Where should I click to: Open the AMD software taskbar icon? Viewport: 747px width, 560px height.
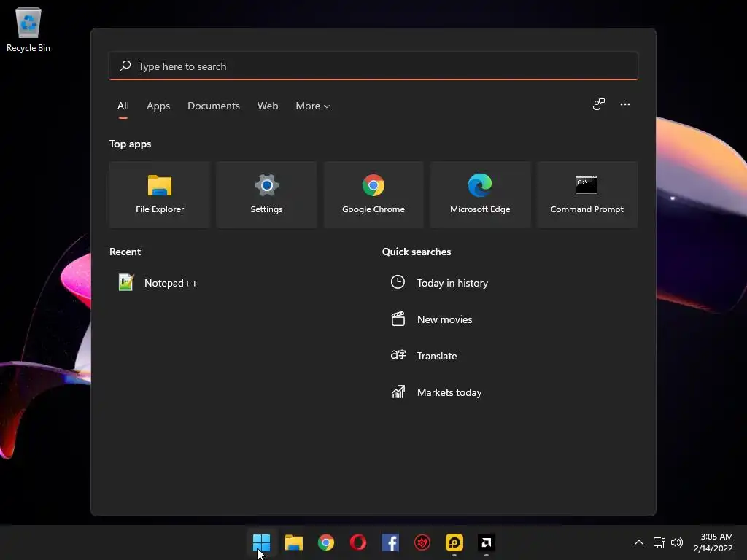[x=487, y=542]
